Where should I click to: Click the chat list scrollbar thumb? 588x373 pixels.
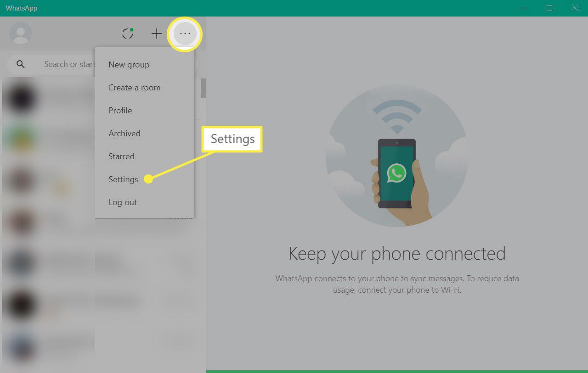click(x=204, y=88)
